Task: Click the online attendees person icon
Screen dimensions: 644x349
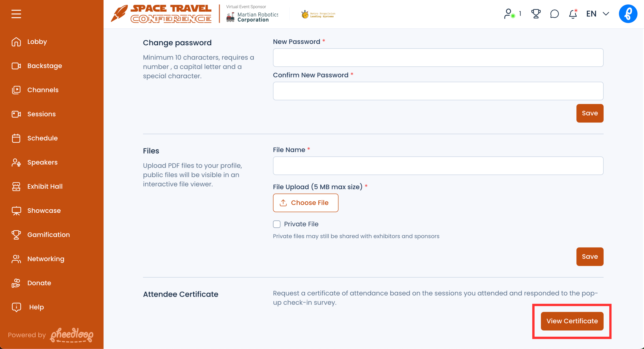Action: point(509,14)
